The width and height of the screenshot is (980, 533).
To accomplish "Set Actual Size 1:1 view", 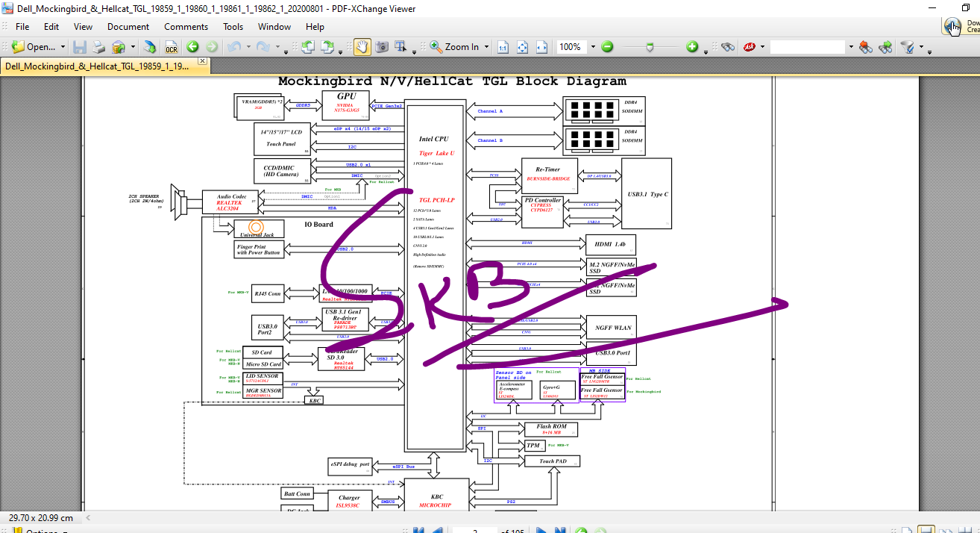I will pos(503,46).
